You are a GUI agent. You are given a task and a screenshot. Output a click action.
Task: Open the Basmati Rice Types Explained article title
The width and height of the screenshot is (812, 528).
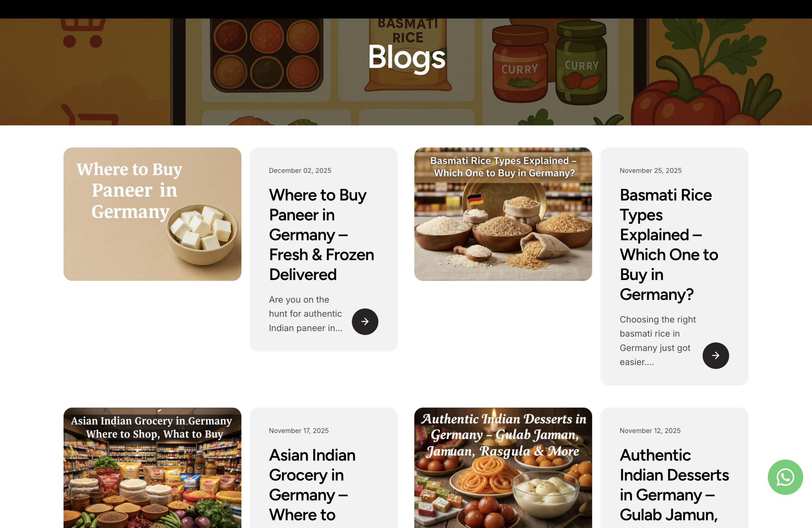point(669,244)
